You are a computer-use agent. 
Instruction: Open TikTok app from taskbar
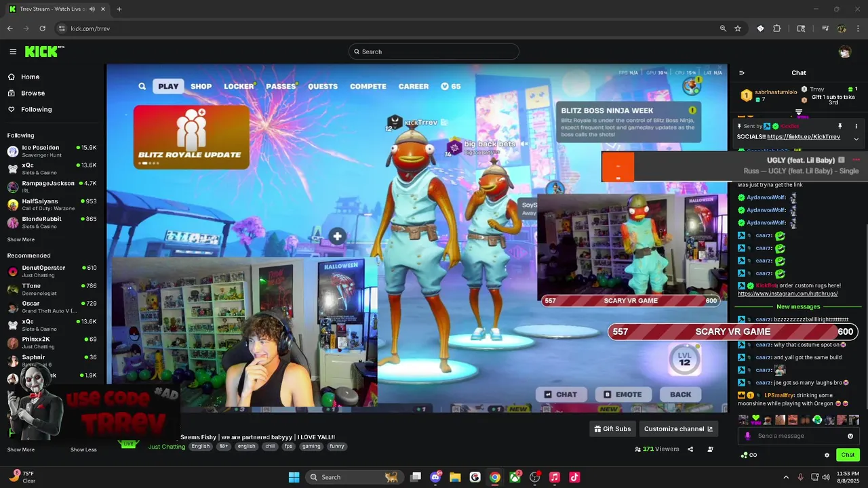point(574,477)
